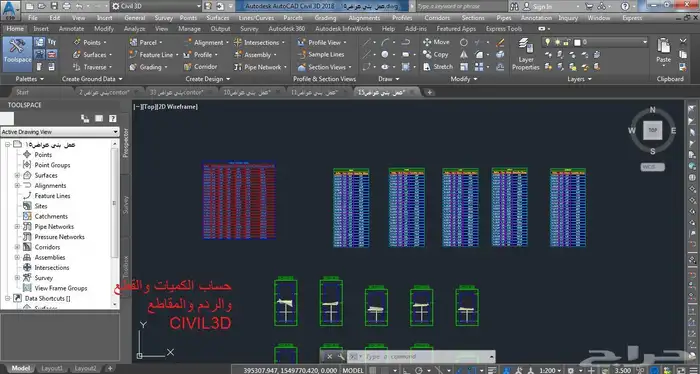
Task: Click the WCS coordinate system button
Action: pyautogui.click(x=653, y=167)
